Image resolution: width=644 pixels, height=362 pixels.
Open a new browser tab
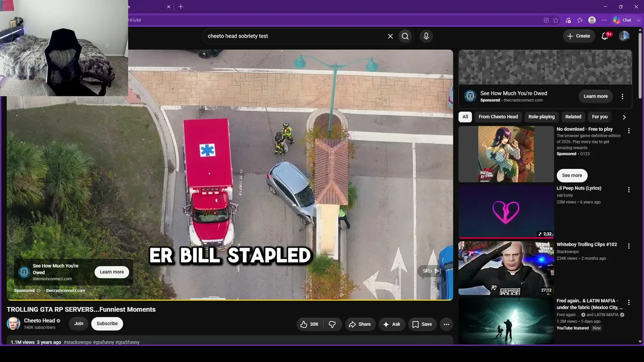[181, 7]
